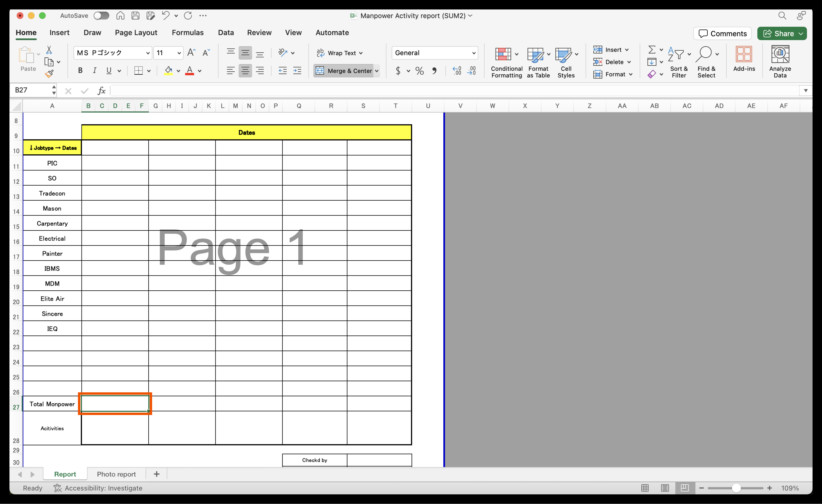Click the Cut scissors icon
Image resolution: width=822 pixels, height=504 pixels.
tap(49, 50)
